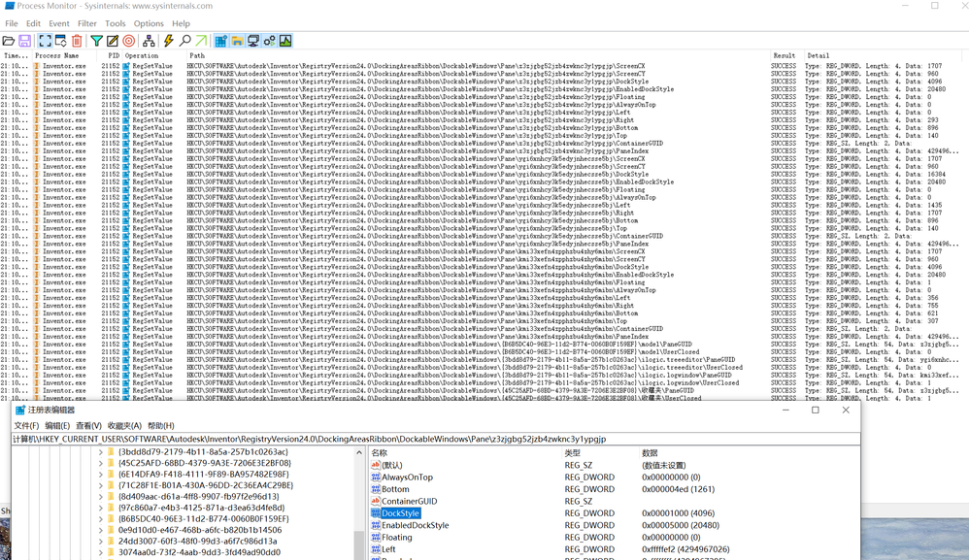Expand the {6E14DFA9-F418-4111-9F89-BA957482E98F} key

tap(101, 475)
